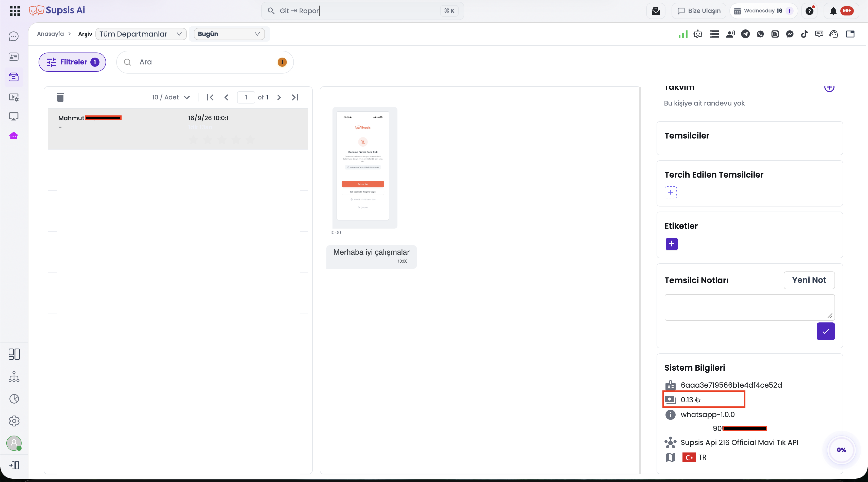868x482 pixels.
Task: Click the green signal bars icon
Action: (x=683, y=34)
